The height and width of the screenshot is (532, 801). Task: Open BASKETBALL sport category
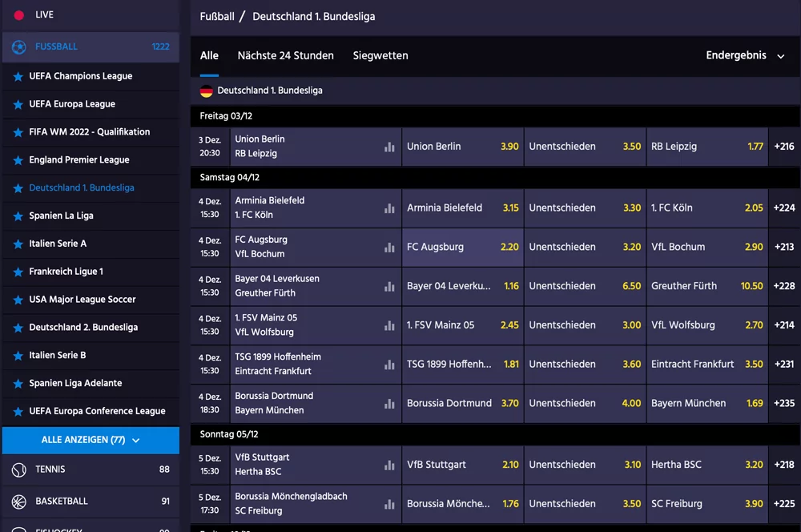[91, 502]
